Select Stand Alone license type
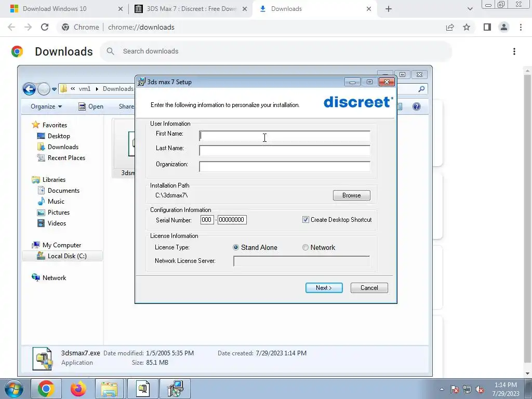 coord(236,247)
